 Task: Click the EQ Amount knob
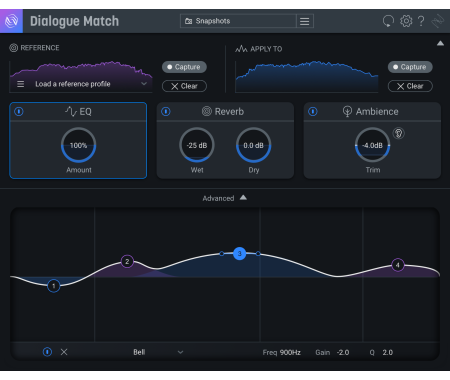coord(78,145)
